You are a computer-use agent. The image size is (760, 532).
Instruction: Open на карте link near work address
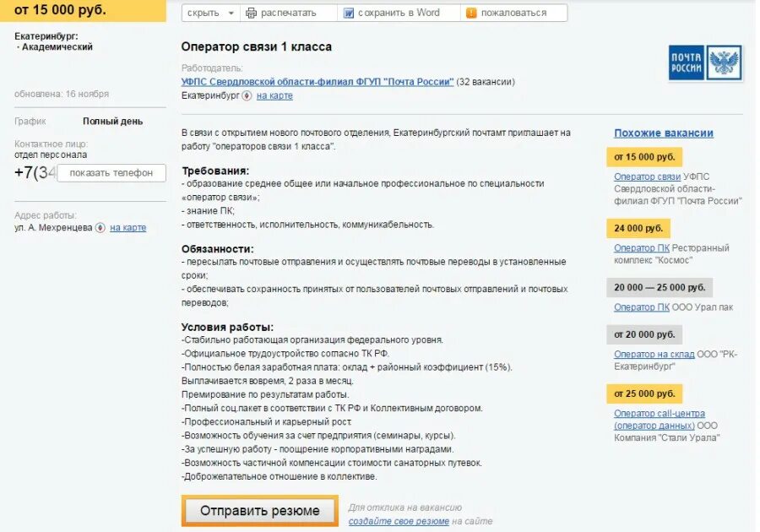[x=128, y=228]
